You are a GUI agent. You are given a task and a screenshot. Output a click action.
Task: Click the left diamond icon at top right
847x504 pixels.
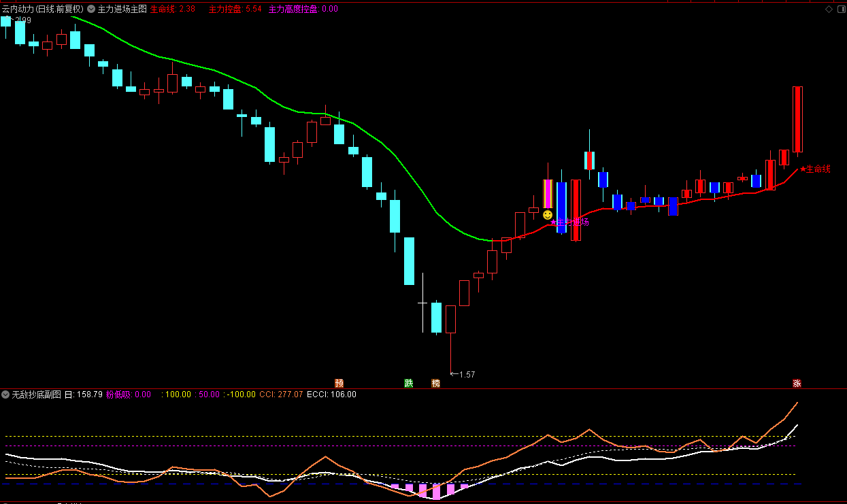(x=829, y=9)
